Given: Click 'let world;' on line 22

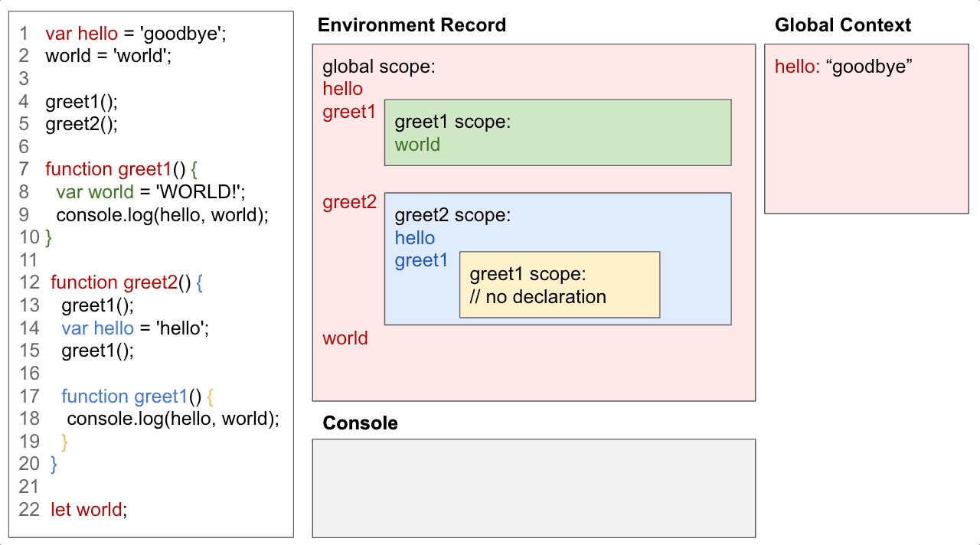Looking at the screenshot, I should (89, 510).
